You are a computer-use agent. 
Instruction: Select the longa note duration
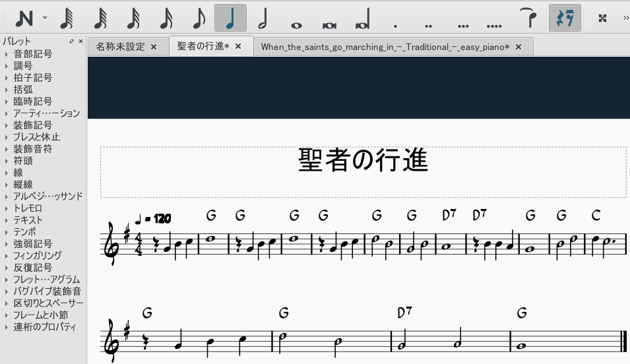[362, 20]
